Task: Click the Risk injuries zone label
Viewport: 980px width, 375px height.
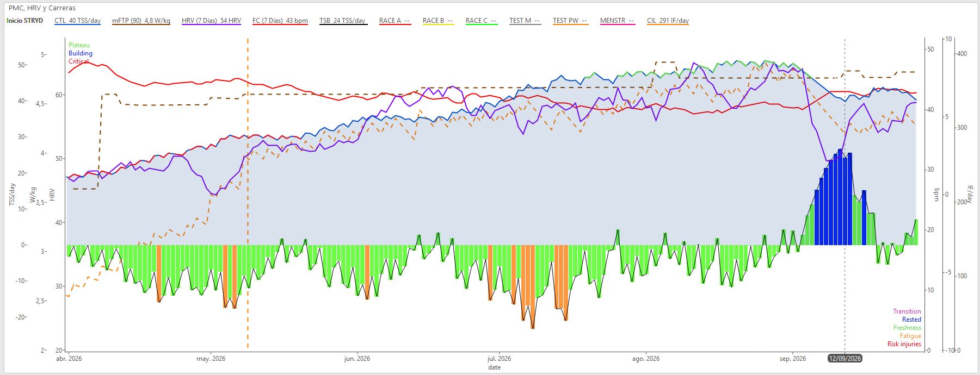Action: [904, 344]
